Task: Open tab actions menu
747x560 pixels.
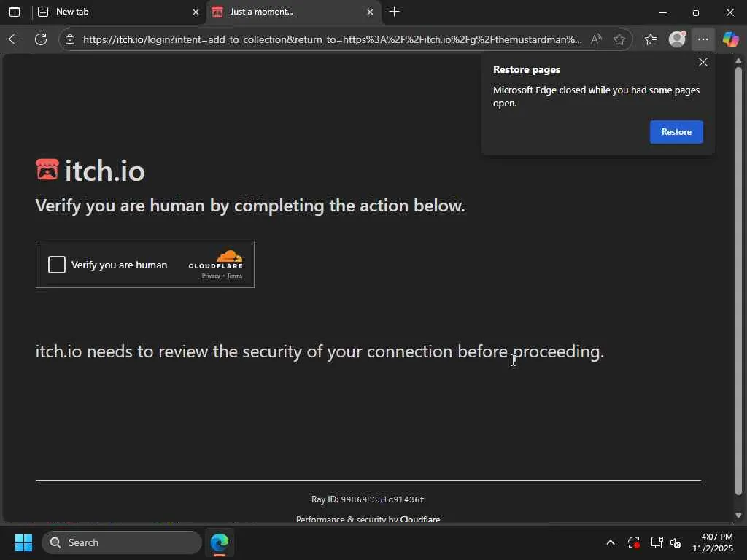Action: (15, 12)
